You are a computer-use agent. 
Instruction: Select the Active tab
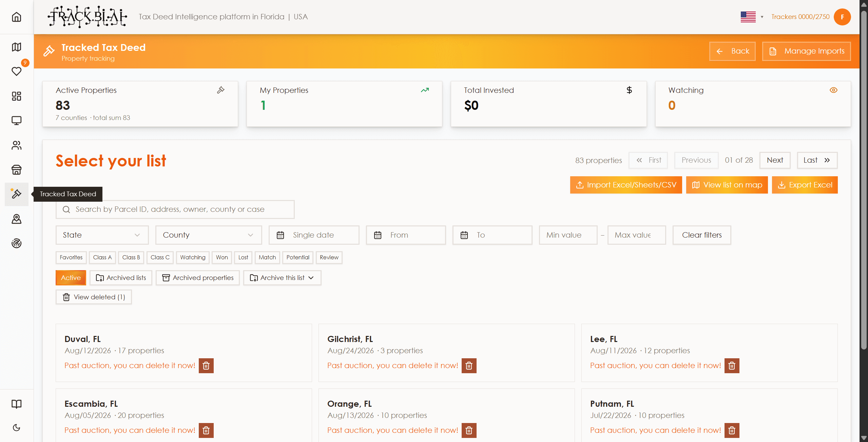click(71, 278)
